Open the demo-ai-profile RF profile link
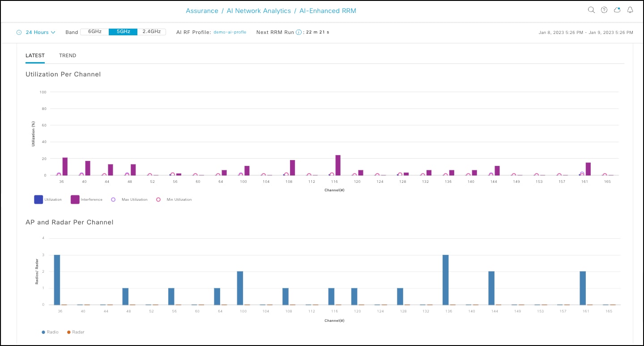The image size is (644, 346). pos(230,32)
